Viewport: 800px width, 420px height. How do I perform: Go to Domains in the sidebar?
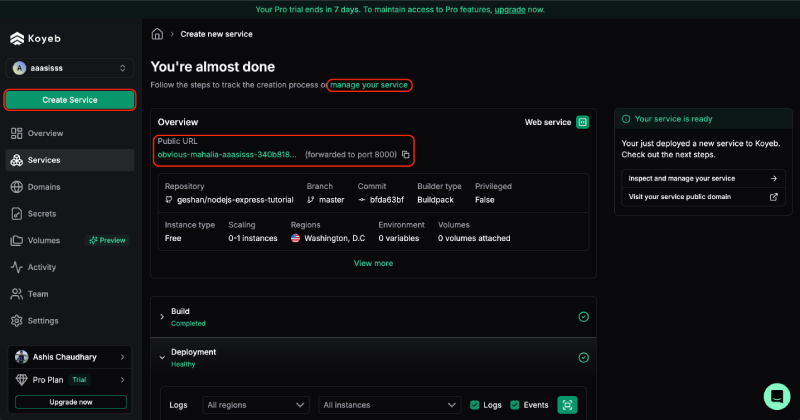click(45, 187)
